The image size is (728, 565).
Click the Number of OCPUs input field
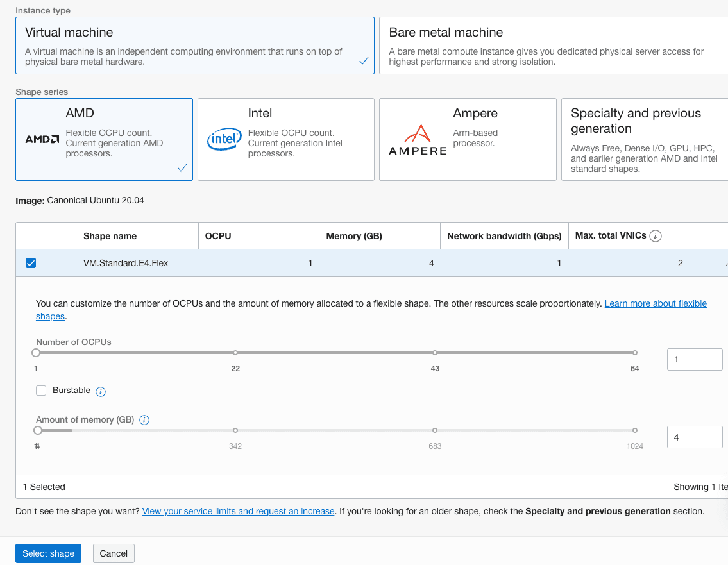[694, 359]
